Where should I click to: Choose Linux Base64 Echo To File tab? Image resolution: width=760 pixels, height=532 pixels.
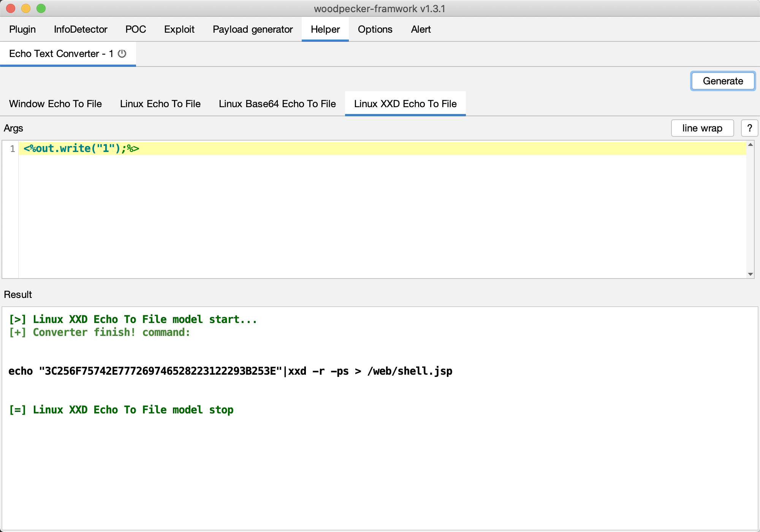[277, 104]
